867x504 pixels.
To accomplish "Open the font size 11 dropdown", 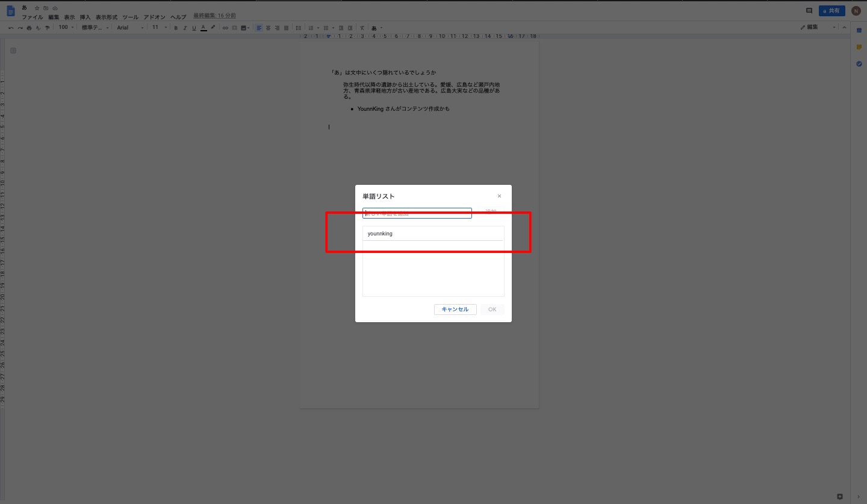I will pyautogui.click(x=160, y=28).
